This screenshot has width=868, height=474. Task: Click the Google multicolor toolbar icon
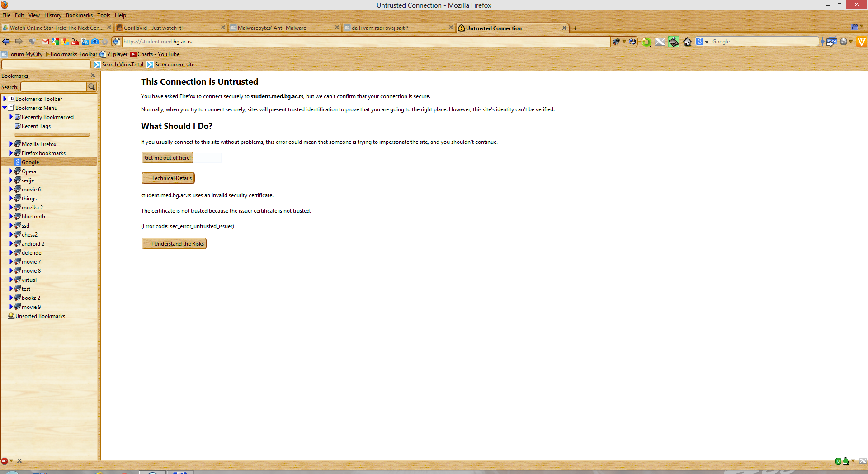[55, 42]
